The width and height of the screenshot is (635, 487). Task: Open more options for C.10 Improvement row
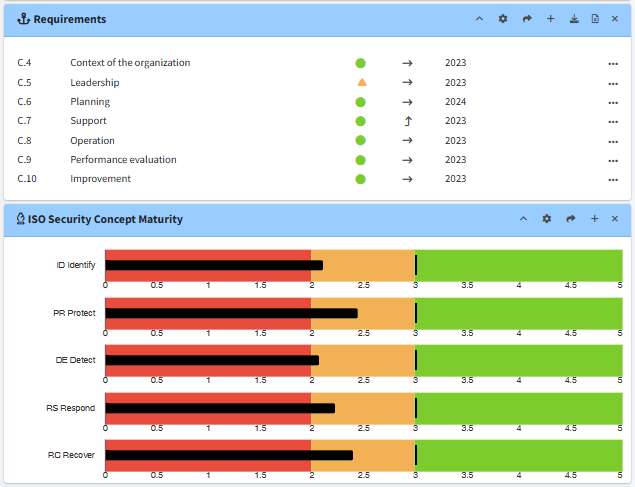click(612, 179)
